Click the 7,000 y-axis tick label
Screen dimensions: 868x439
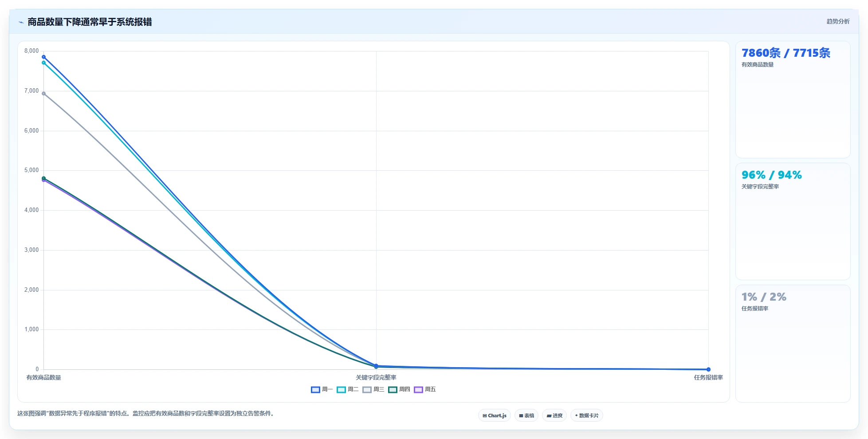pyautogui.click(x=31, y=91)
